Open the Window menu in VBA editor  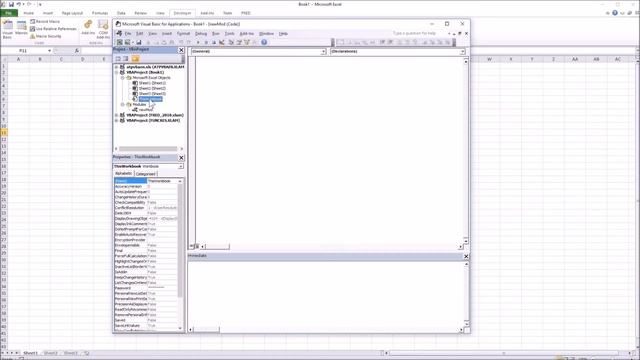pos(267,33)
